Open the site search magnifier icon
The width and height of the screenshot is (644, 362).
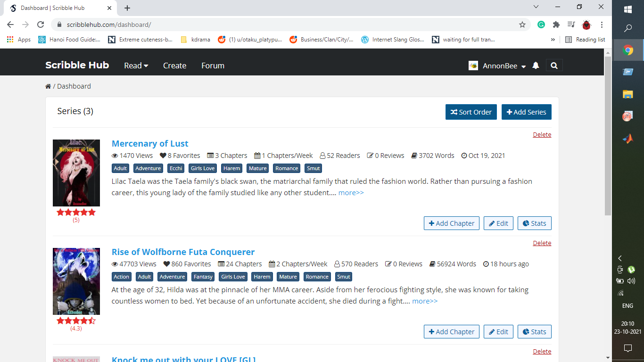point(554,66)
